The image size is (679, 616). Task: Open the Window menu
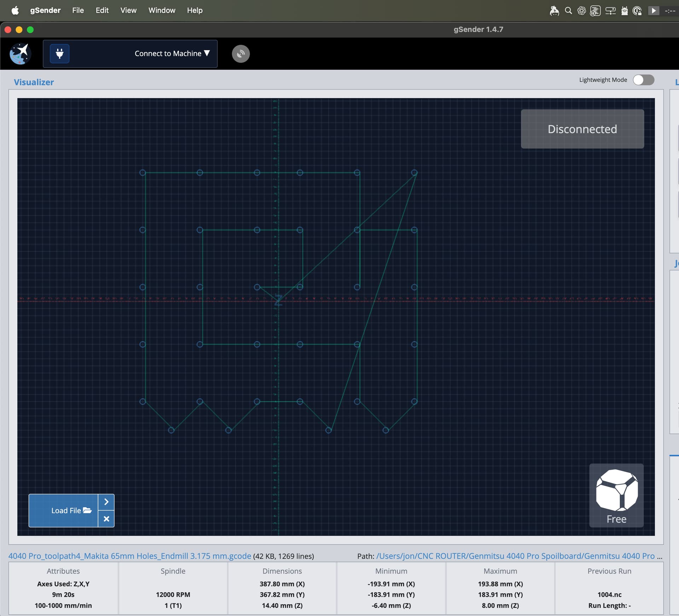(162, 11)
